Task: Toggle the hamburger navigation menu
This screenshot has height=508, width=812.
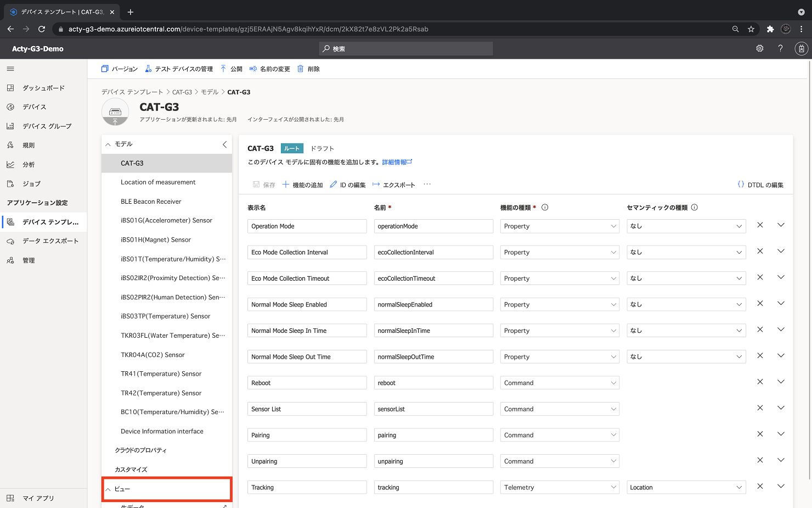Action: [10, 69]
